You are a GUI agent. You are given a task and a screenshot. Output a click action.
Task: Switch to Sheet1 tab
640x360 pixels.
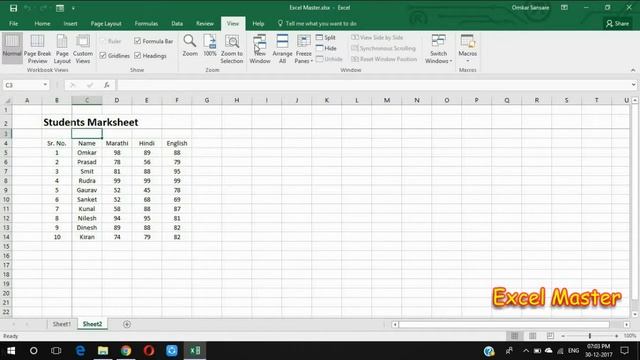tap(62, 324)
